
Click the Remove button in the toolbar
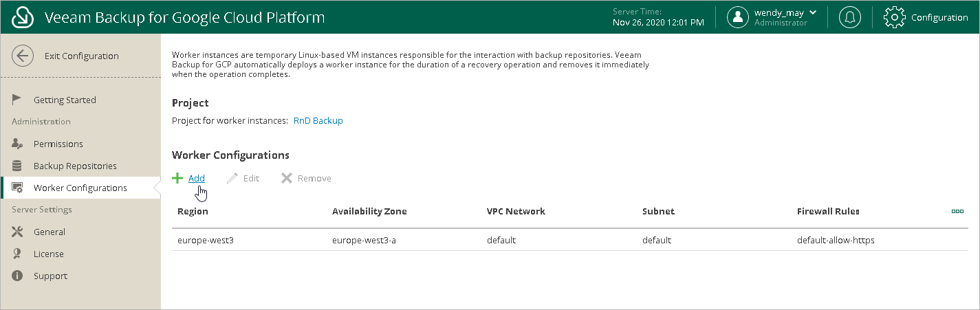pos(307,178)
